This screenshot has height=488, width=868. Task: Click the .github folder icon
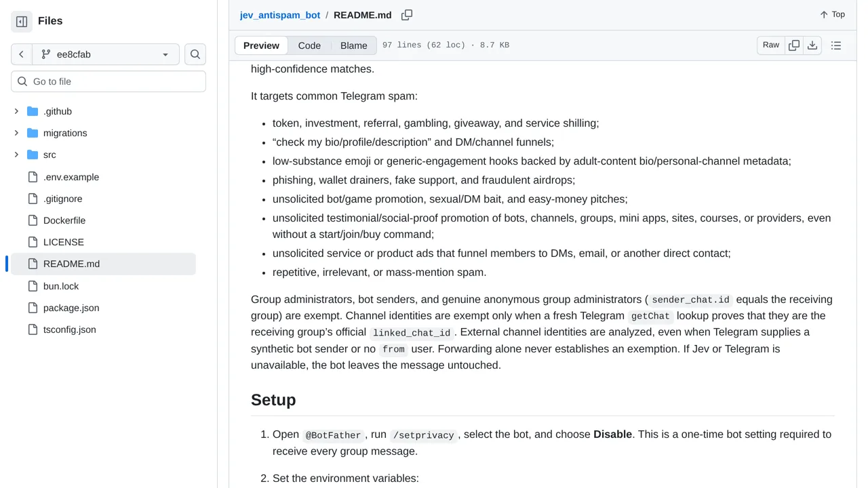tap(33, 111)
